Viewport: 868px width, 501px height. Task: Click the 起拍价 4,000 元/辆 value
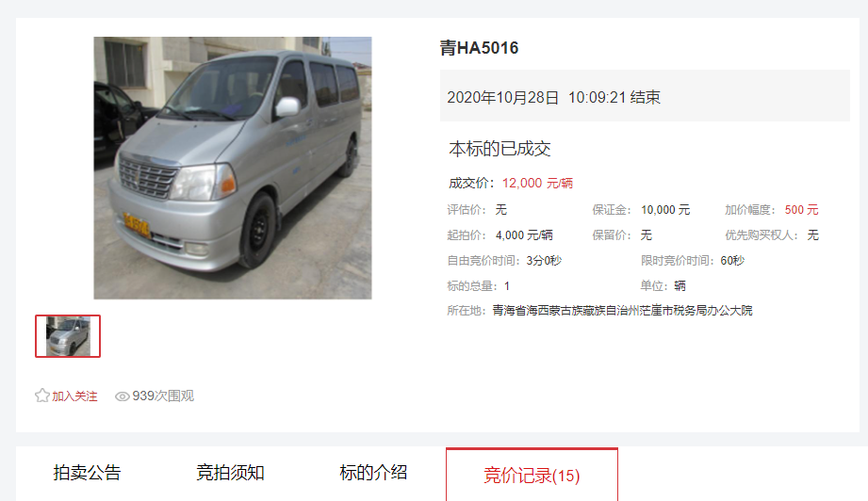524,235
